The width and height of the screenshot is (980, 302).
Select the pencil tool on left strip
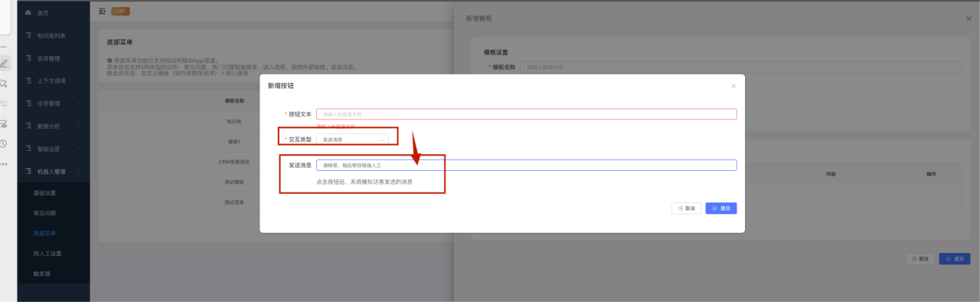pos(4,63)
